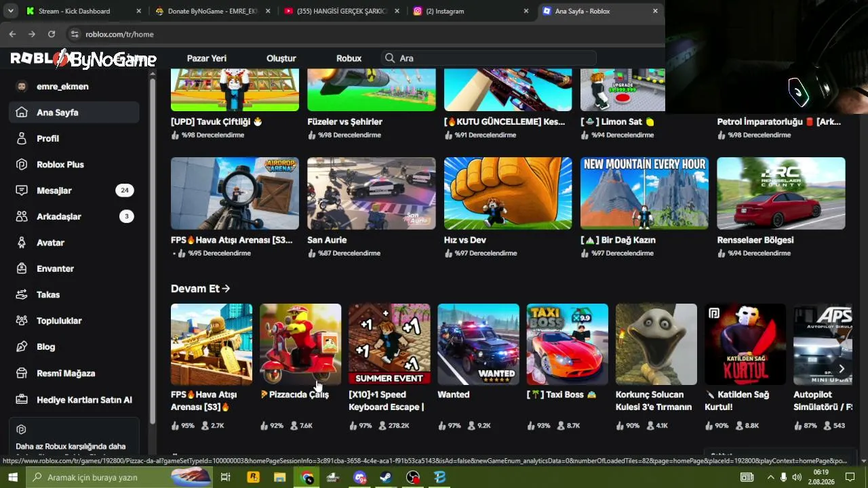
Task: Open FPS Hava Atışı Arenası thumbnail in Devam Et
Action: pos(212,344)
